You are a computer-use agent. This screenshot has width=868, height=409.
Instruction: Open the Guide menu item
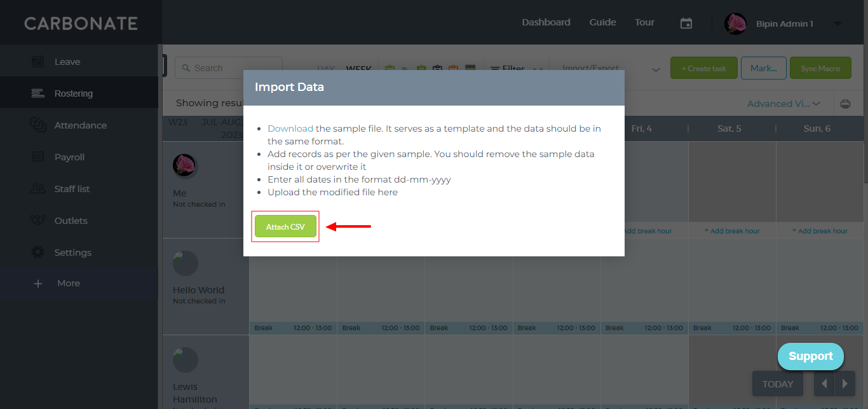point(602,22)
